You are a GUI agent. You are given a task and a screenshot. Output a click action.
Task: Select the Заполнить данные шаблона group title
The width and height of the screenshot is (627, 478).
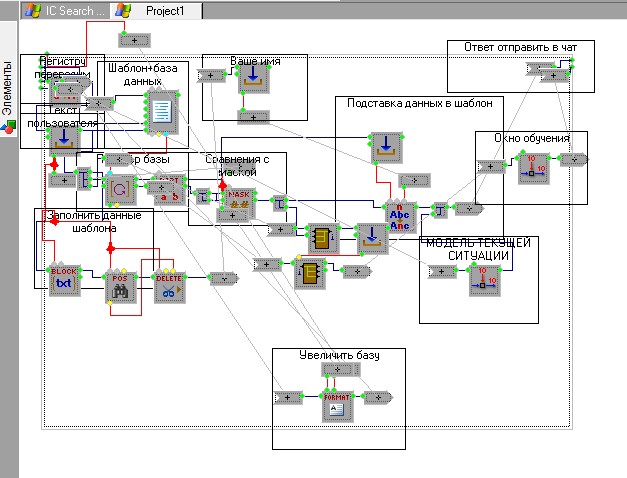(95, 221)
